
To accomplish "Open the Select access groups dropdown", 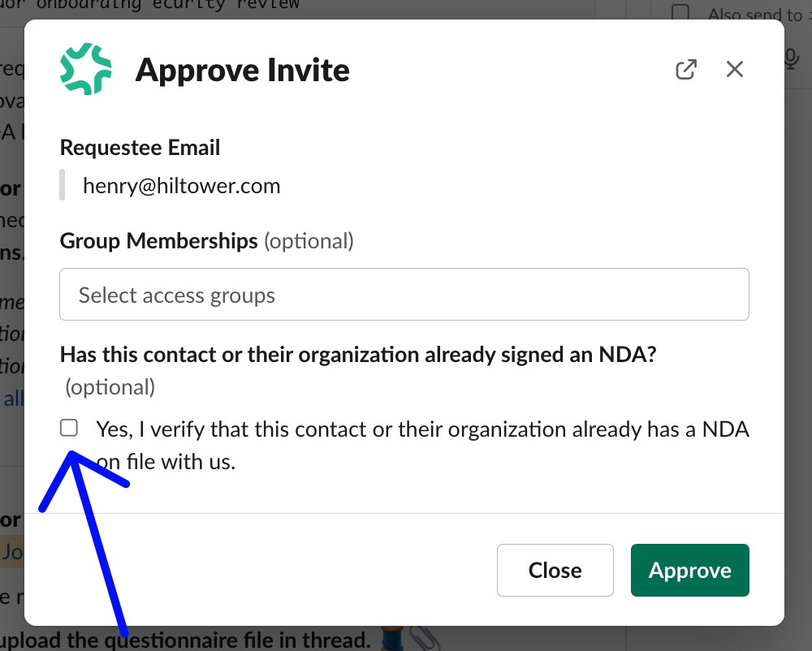I will pos(404,294).
